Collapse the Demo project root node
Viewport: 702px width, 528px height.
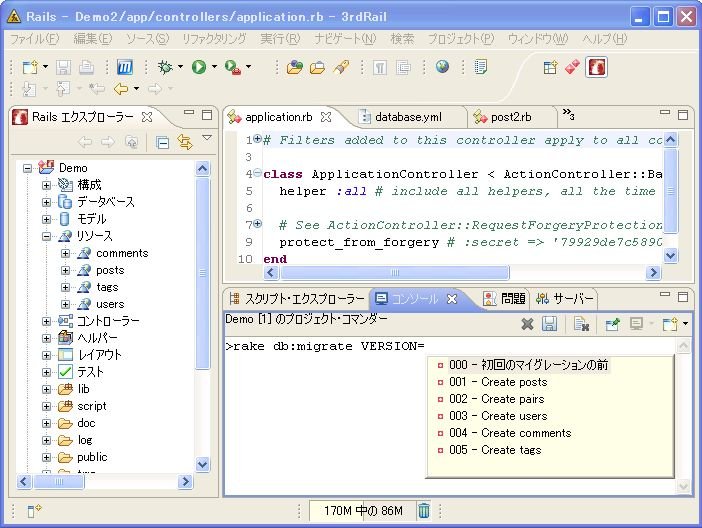[27, 168]
